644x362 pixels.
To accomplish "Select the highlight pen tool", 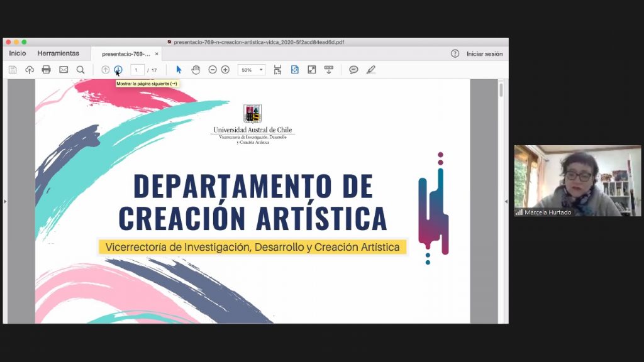I will point(371,70).
